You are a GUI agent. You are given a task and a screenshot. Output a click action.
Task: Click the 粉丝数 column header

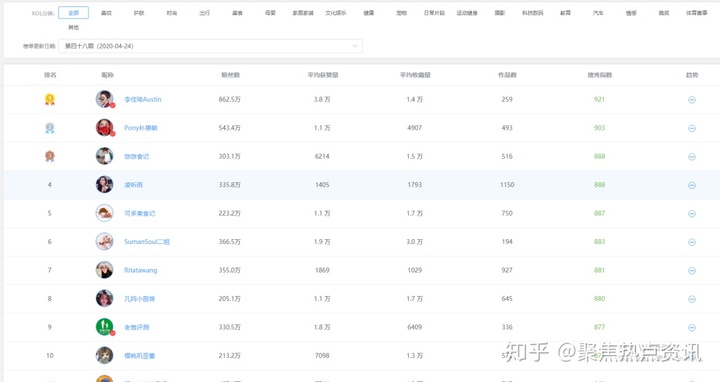click(x=231, y=75)
